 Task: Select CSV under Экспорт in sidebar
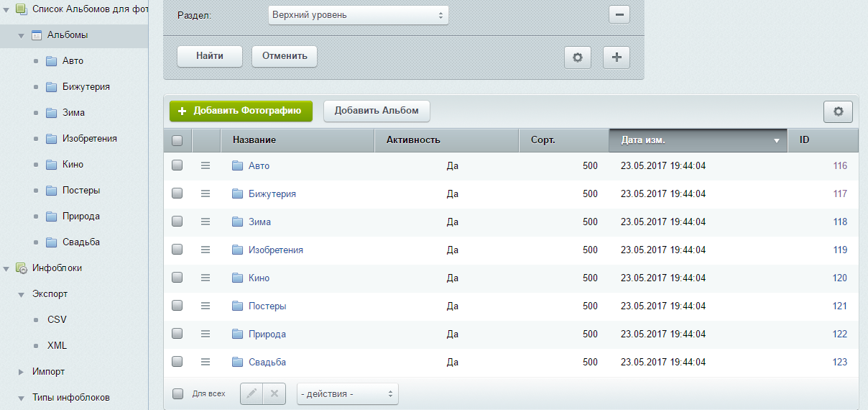[57, 320]
